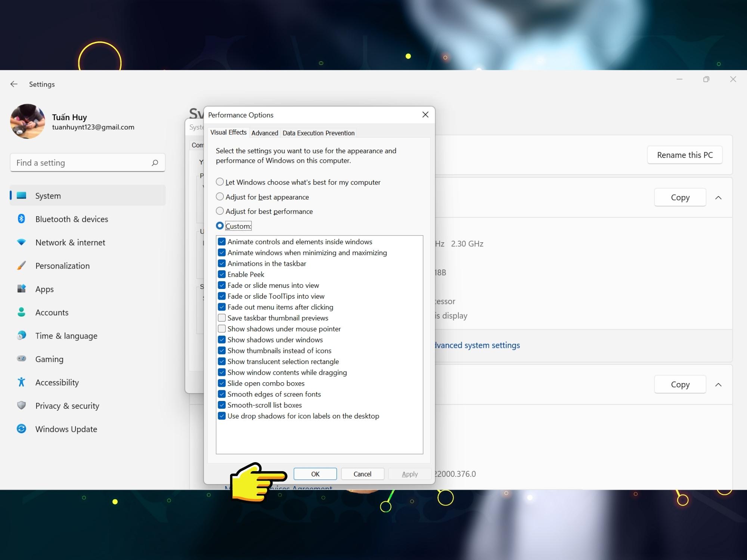Open Personalization settings

87,265
